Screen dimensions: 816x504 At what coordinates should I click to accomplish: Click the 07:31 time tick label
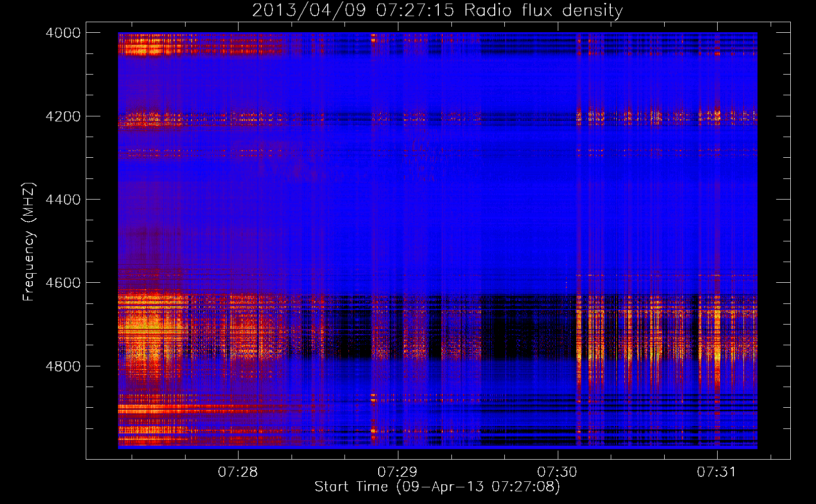717,472
